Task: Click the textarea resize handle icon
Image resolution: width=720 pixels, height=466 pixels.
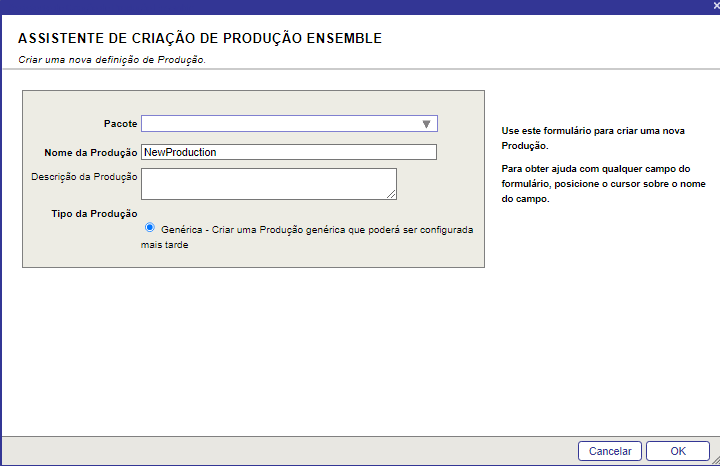Action: click(391, 195)
